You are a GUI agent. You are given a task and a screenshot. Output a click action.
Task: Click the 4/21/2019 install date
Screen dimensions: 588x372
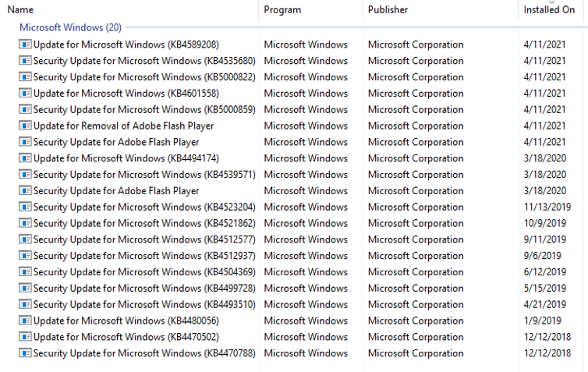[x=545, y=304]
